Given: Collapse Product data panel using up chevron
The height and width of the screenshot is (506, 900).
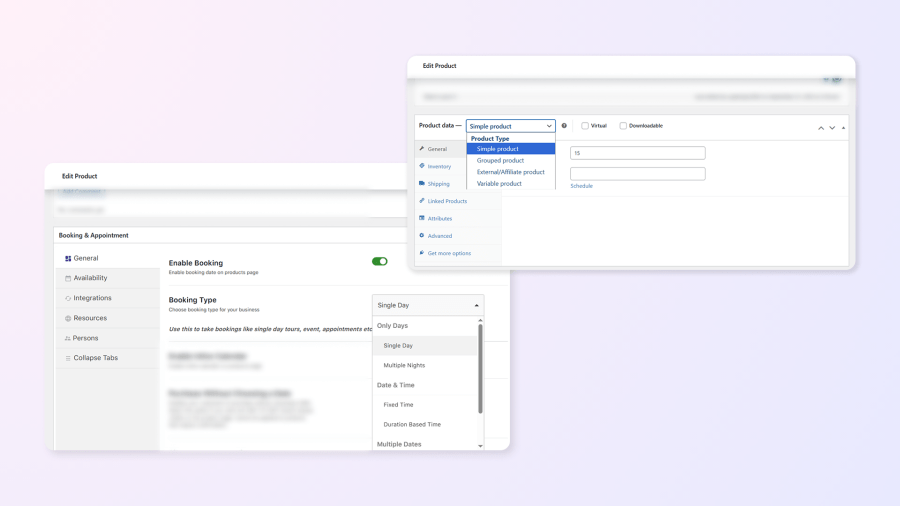Looking at the screenshot, I should pos(821,128).
